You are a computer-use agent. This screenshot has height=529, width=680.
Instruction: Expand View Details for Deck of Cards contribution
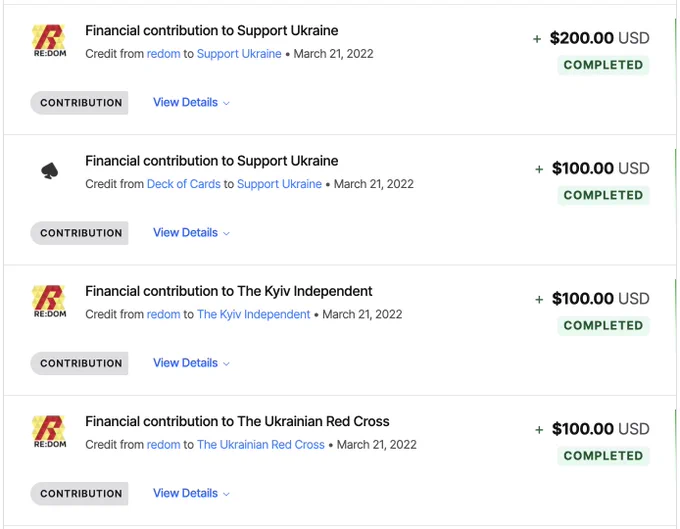click(x=191, y=232)
